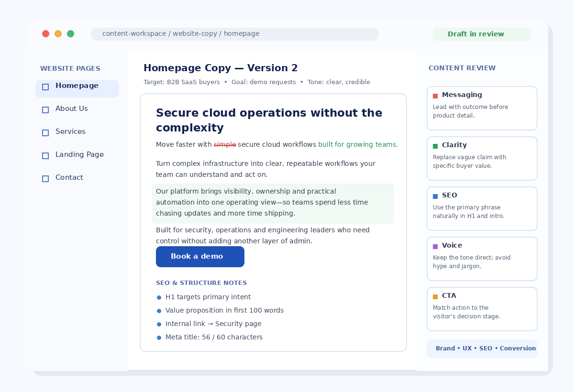Click the SEO & STRUCTURE NOTES heading
Viewport: 574px width, 392px height.
coord(201,283)
